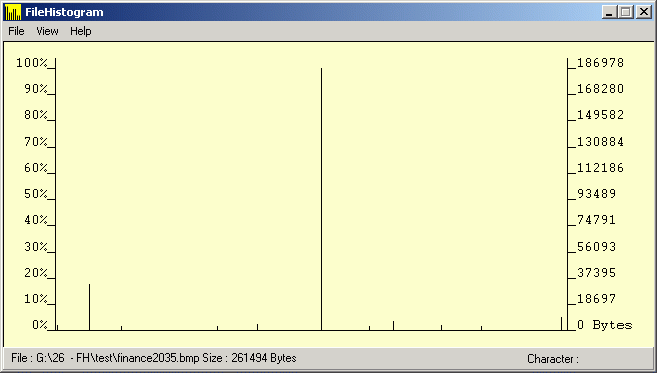Viewport: 657px width, 373px height.
Task: Click the FileHistogram title bar text
Action: pyautogui.click(x=64, y=12)
